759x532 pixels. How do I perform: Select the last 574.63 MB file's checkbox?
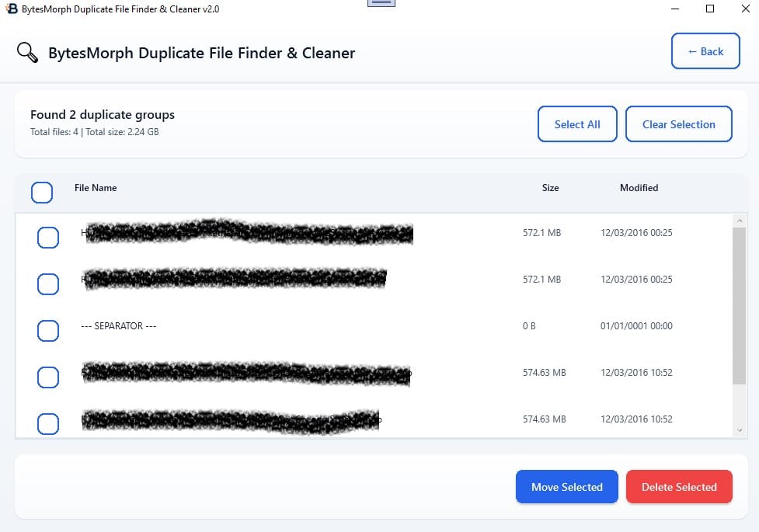pyautogui.click(x=48, y=423)
